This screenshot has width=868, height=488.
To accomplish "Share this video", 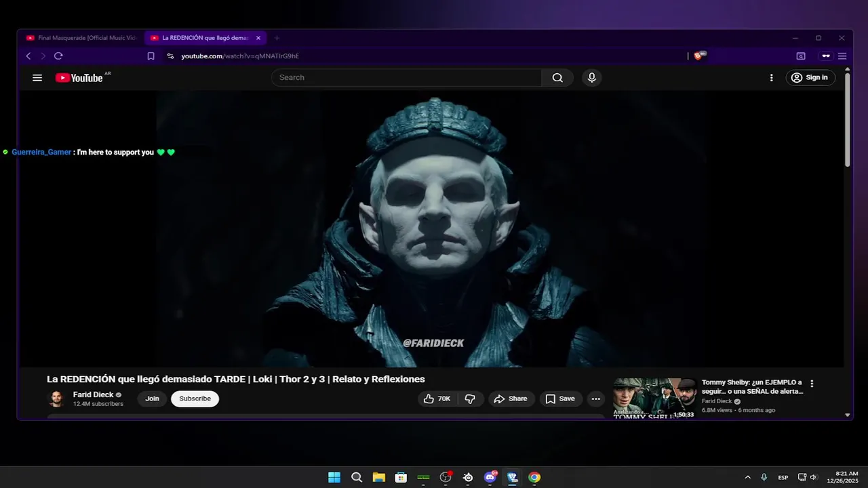I will [511, 399].
